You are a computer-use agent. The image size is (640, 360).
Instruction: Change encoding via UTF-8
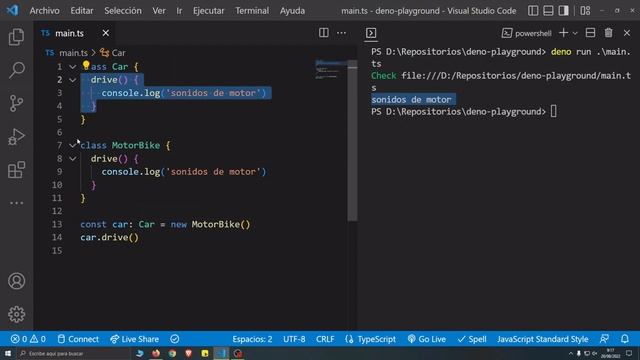(294, 339)
